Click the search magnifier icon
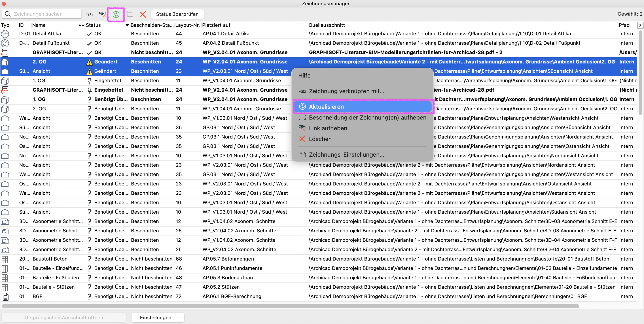 pos(8,14)
